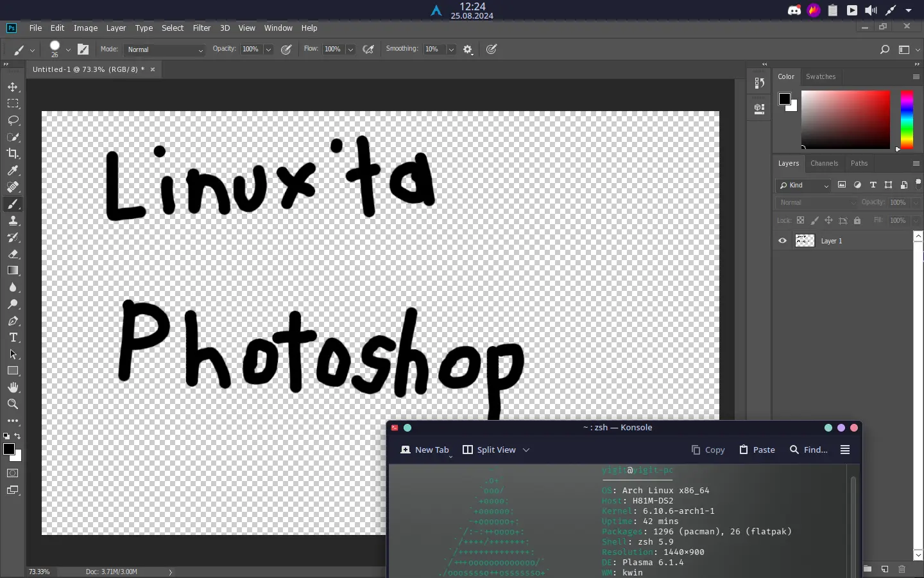The height and width of the screenshot is (578, 924).
Task: Select the Path Selection tool
Action: pos(13,354)
